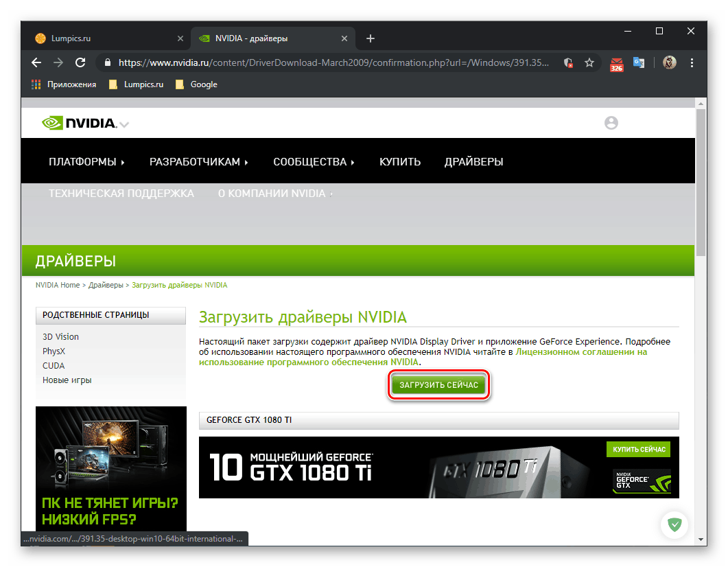Open the Новые игры link

coord(67,380)
